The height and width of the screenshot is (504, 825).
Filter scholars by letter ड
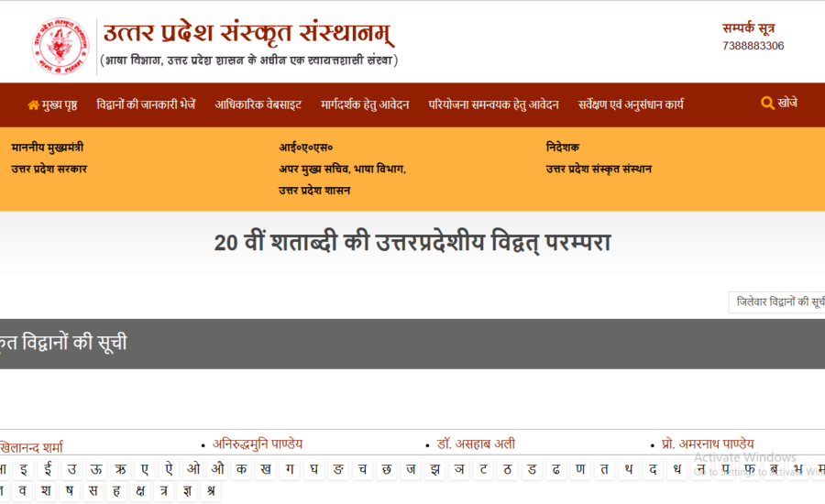coord(532,469)
